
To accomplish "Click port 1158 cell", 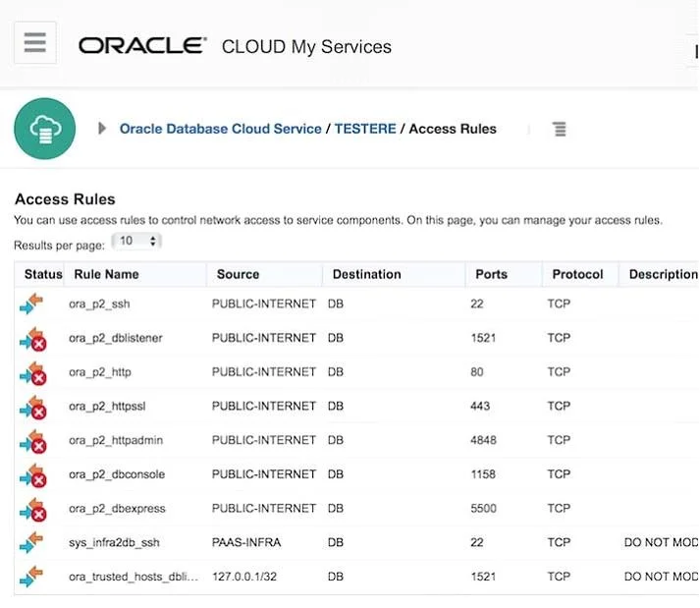I will pos(483,474).
